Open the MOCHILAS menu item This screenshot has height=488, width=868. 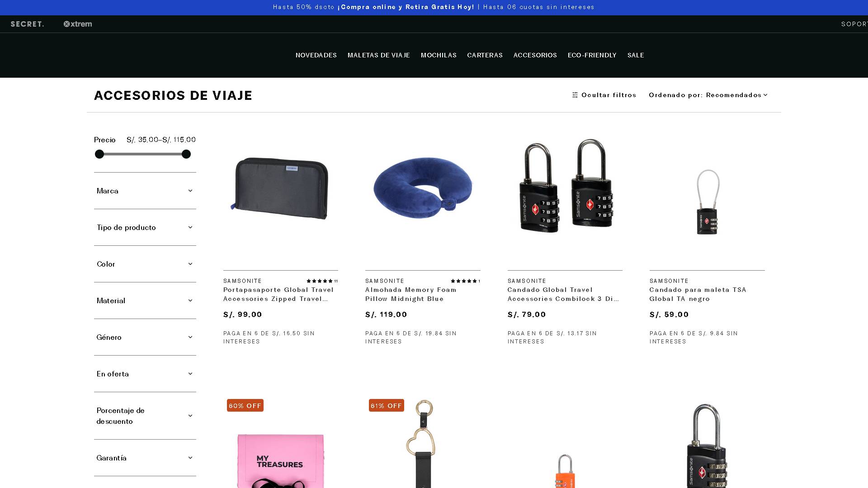click(x=439, y=55)
